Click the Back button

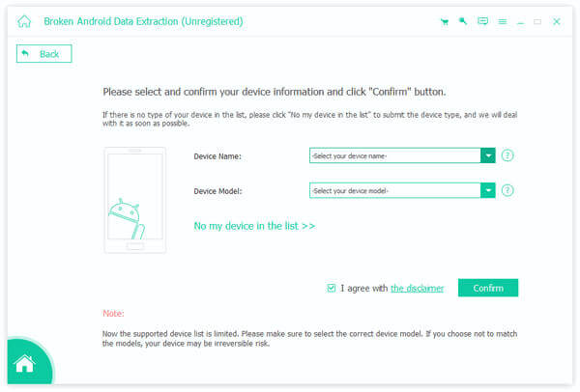[x=44, y=54]
